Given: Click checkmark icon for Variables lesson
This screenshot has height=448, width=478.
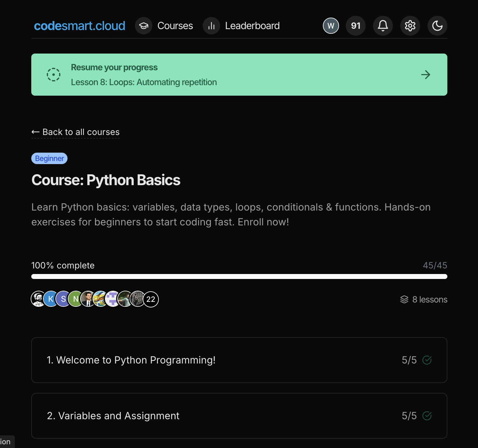Looking at the screenshot, I should pos(427,416).
